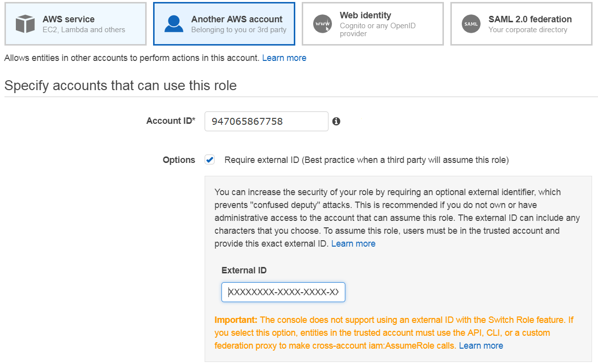Select the AWS service trusted entity tile

click(x=74, y=23)
